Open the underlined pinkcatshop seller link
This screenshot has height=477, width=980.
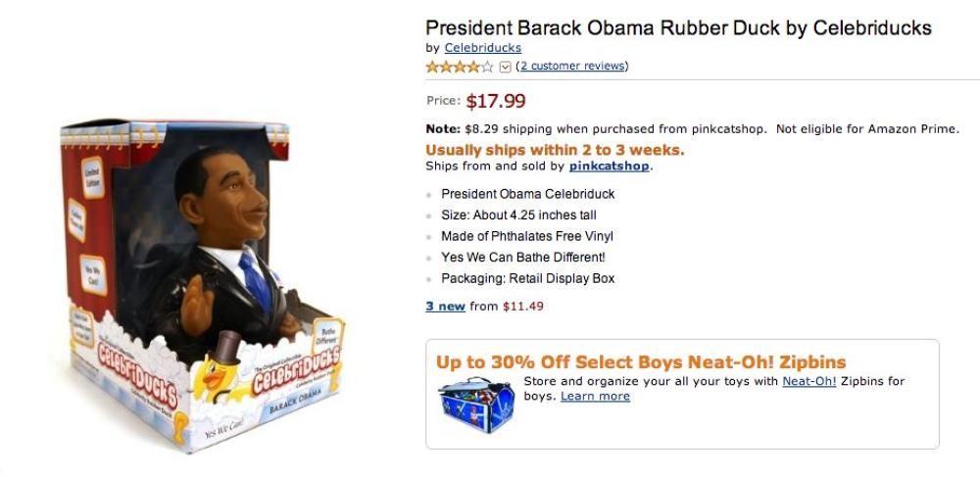coord(610,166)
